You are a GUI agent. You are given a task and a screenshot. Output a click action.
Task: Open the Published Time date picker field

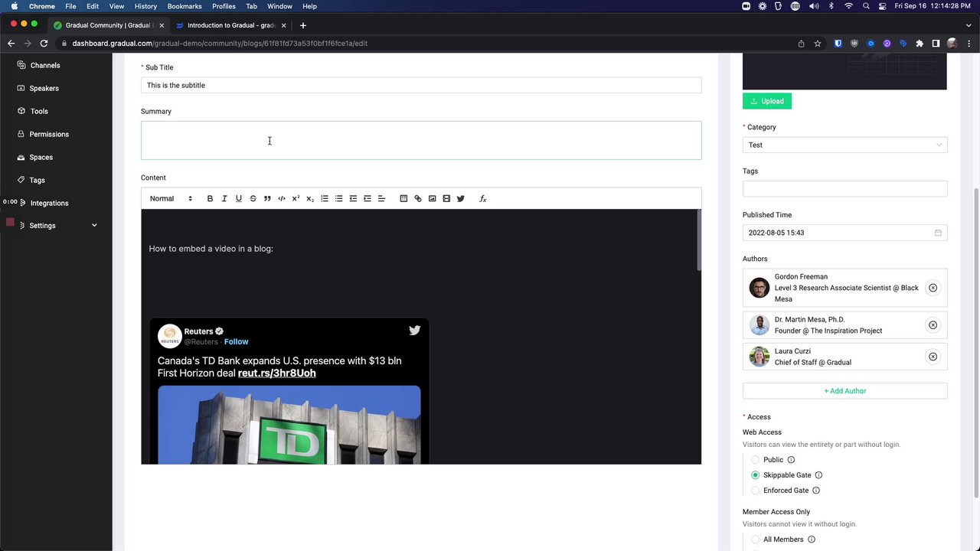pos(844,233)
